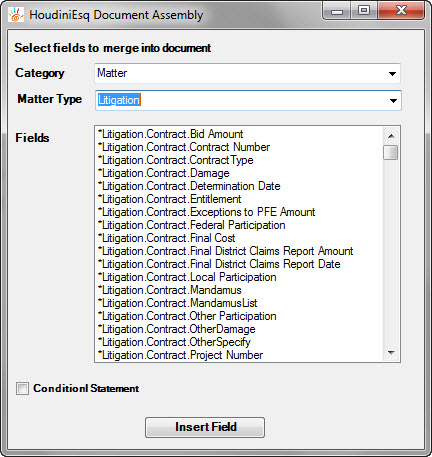
Task: Open the Category dropdown arrow
Action: 392,74
